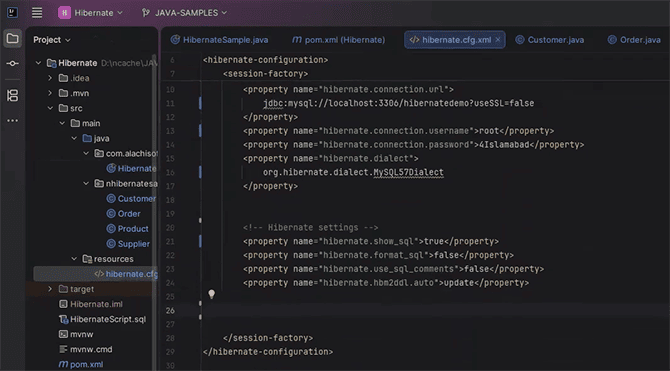Click the Supplier class icon
Viewport: 670px width, 371px height.
tap(111, 244)
